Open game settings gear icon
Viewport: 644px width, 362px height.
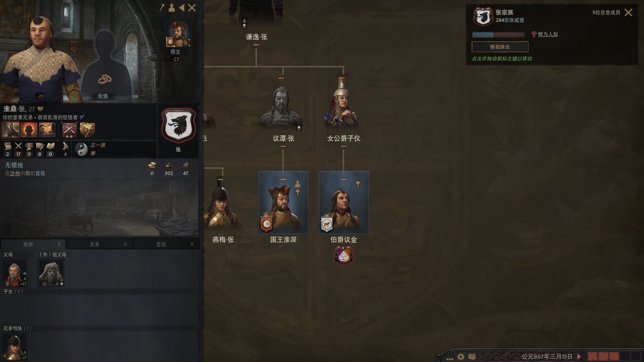461,357
